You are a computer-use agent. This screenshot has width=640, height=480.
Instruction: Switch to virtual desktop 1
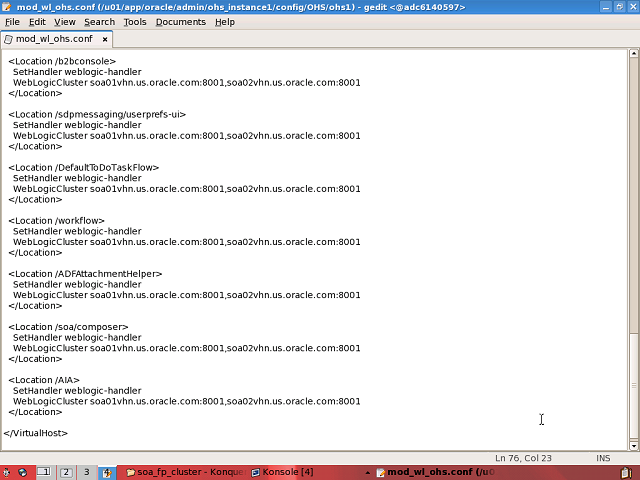[45, 472]
